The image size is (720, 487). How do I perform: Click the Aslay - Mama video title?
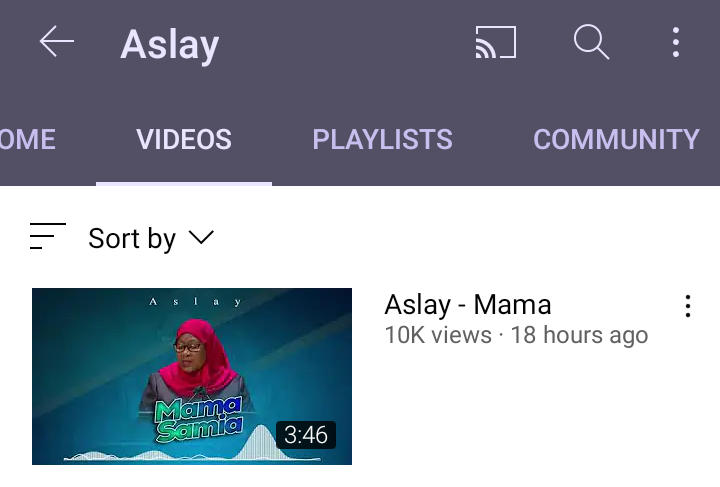coord(467,304)
